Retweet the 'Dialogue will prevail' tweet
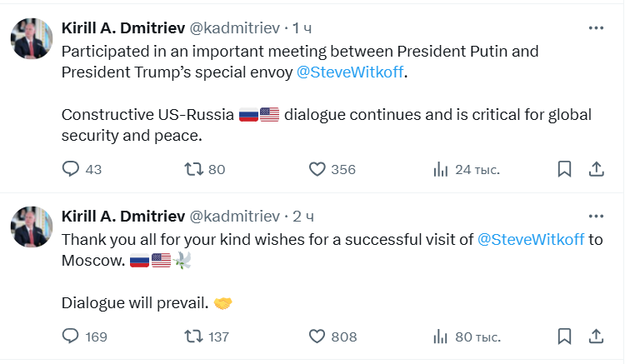 coord(193,337)
